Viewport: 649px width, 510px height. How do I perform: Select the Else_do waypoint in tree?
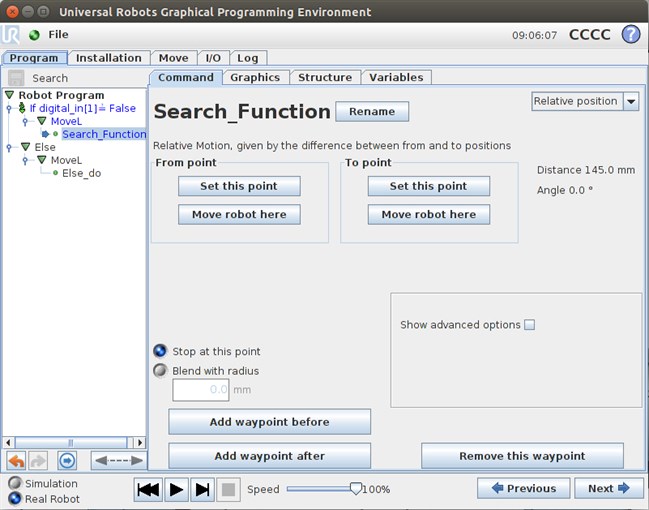point(82,173)
